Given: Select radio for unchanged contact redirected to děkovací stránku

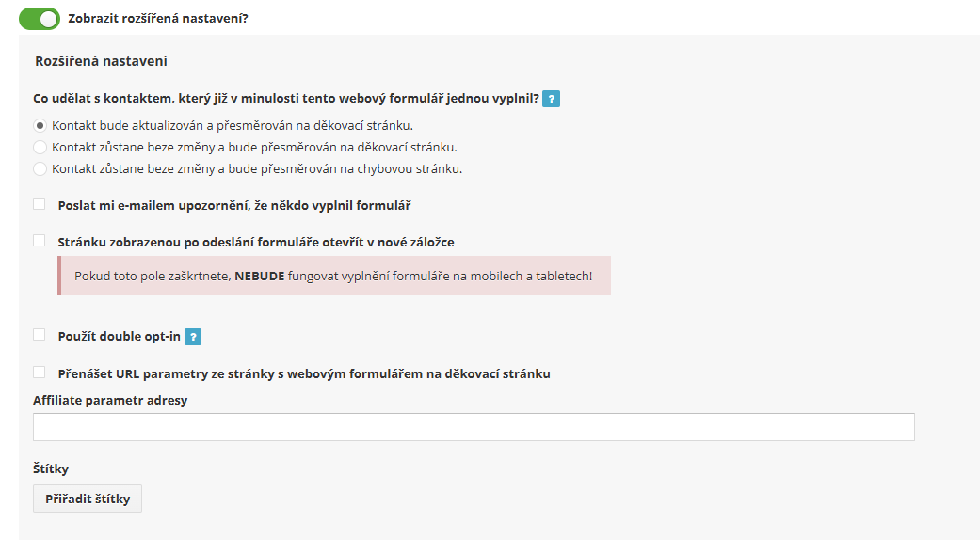Looking at the screenshot, I should tap(40, 148).
